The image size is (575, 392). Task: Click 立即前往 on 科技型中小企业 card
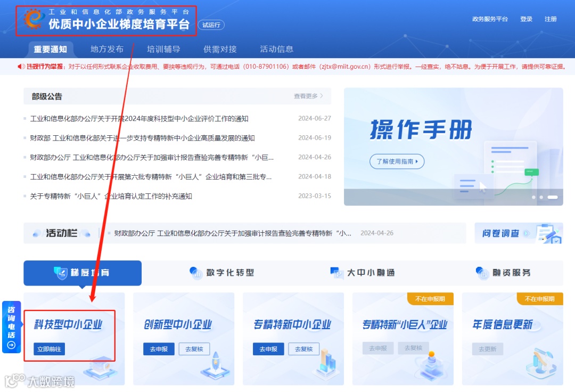[49, 349]
